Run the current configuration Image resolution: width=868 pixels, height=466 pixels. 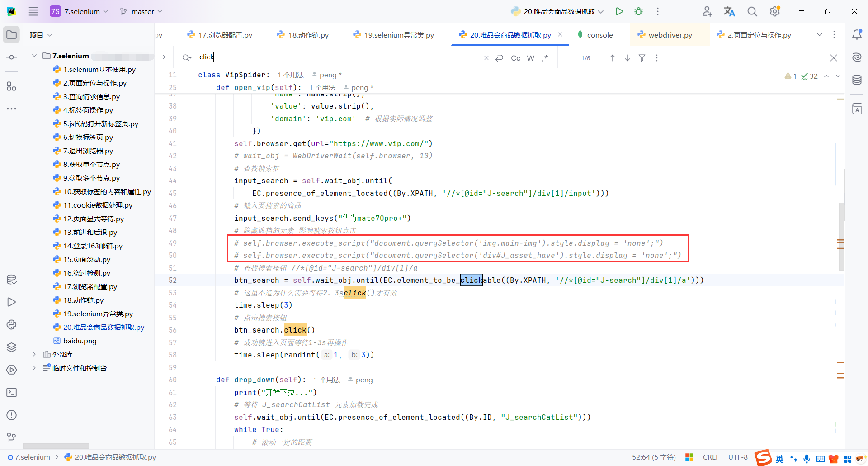[x=619, y=11]
